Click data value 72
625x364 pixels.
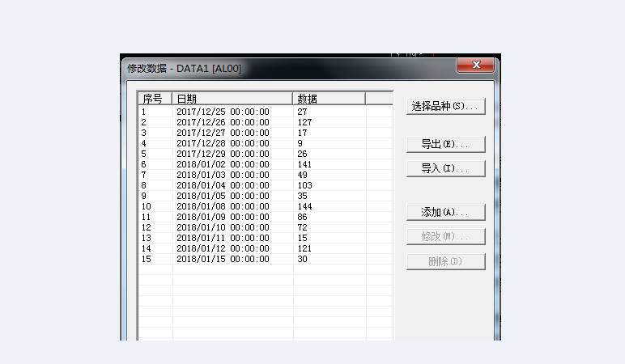tap(302, 227)
